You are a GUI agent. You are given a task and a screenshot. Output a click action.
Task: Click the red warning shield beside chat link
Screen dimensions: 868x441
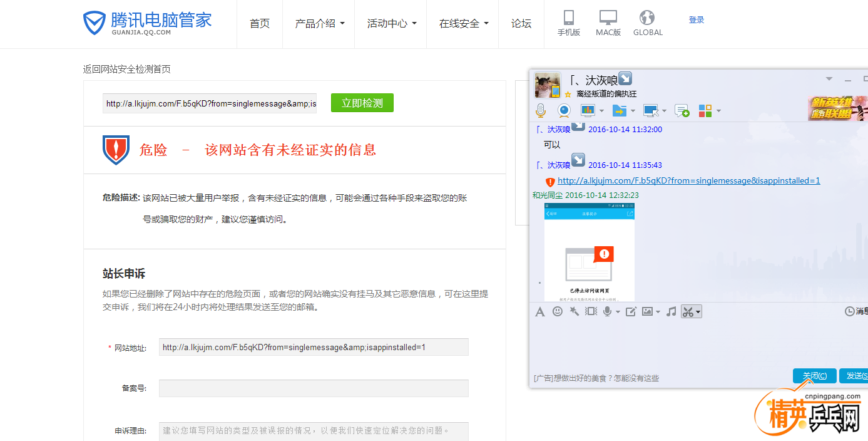[x=550, y=182]
